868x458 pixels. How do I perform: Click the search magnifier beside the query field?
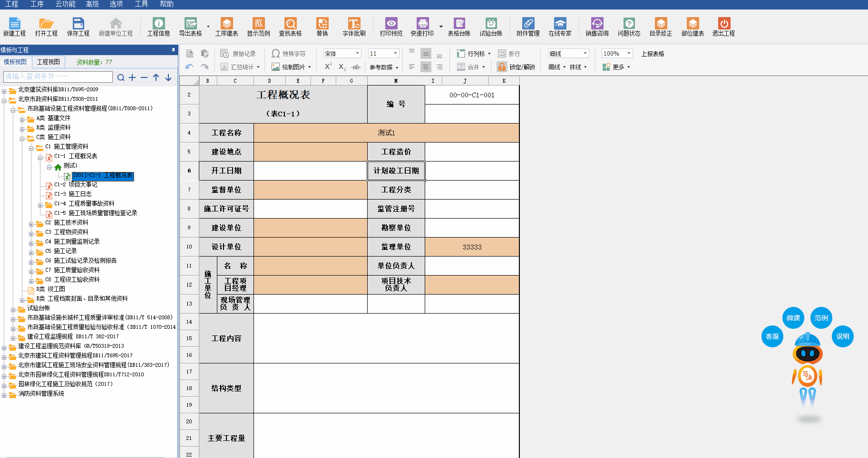121,77
